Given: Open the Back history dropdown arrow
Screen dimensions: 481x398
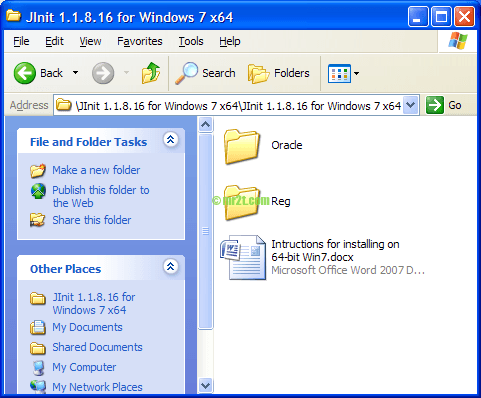Looking at the screenshot, I should pyautogui.click(x=76, y=73).
